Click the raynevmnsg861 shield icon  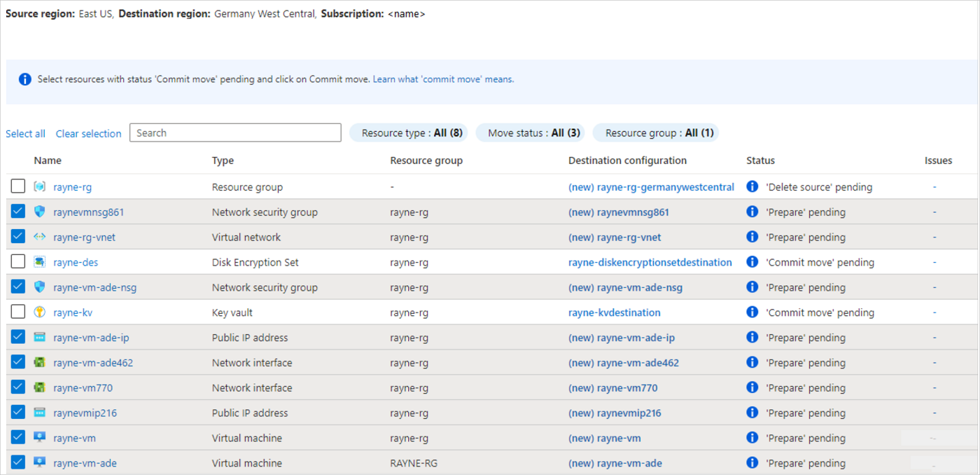[40, 212]
